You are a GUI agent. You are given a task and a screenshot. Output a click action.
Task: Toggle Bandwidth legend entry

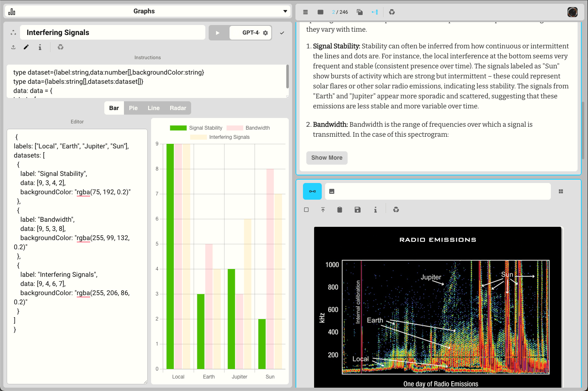[x=248, y=128]
